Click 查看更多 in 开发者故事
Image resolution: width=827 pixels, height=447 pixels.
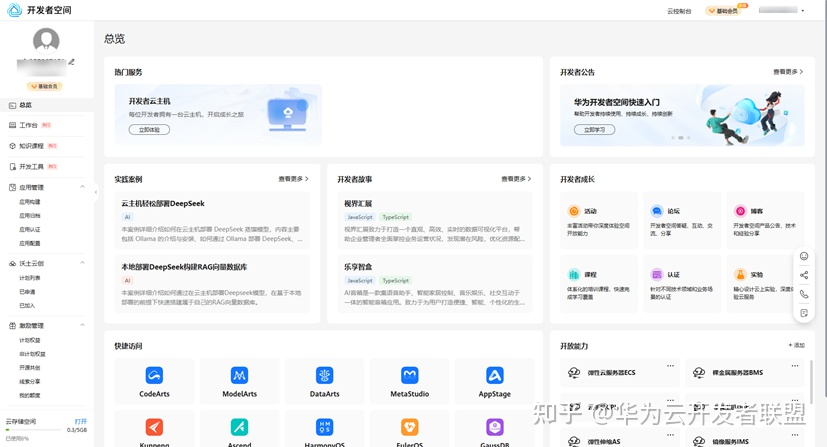516,179
